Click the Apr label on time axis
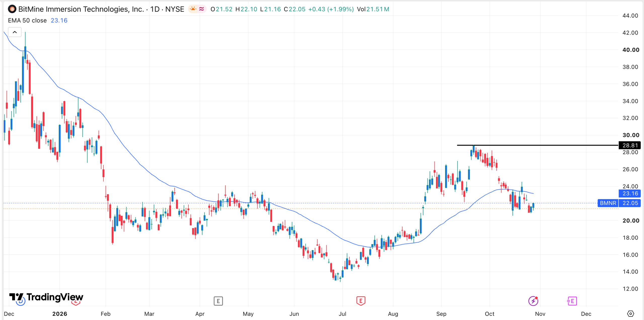644x320 pixels. click(200, 314)
